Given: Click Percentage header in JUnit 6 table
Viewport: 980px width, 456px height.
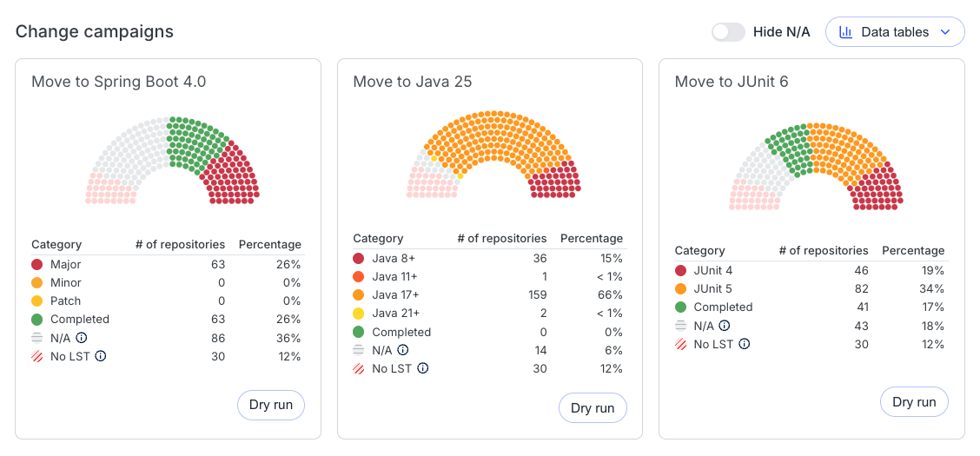Looking at the screenshot, I should point(913,250).
